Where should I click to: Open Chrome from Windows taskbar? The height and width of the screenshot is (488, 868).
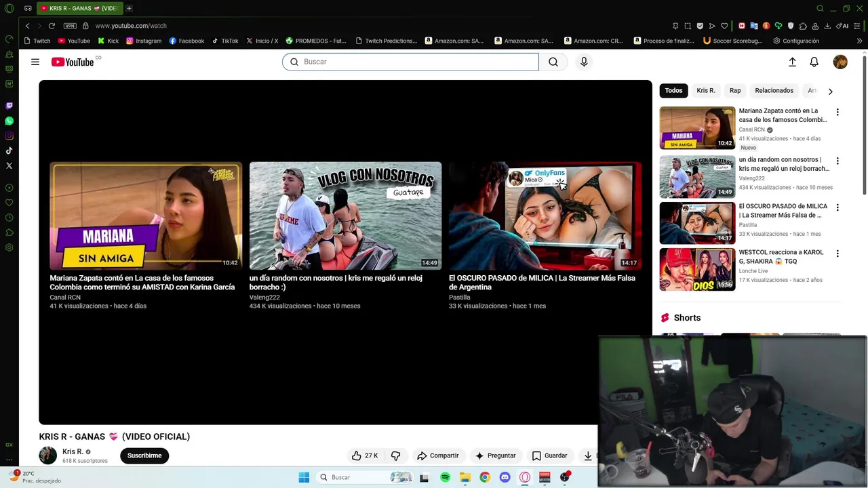pyautogui.click(x=485, y=477)
